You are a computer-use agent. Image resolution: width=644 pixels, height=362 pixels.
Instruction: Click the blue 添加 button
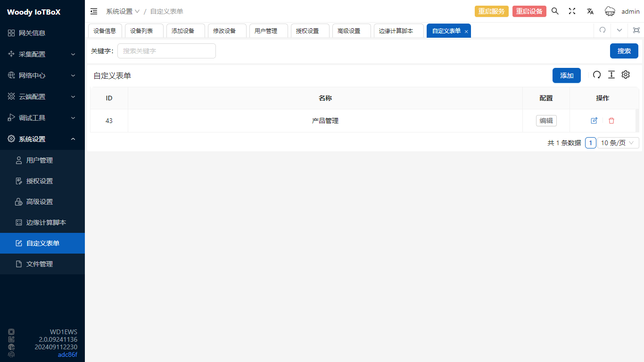566,75
